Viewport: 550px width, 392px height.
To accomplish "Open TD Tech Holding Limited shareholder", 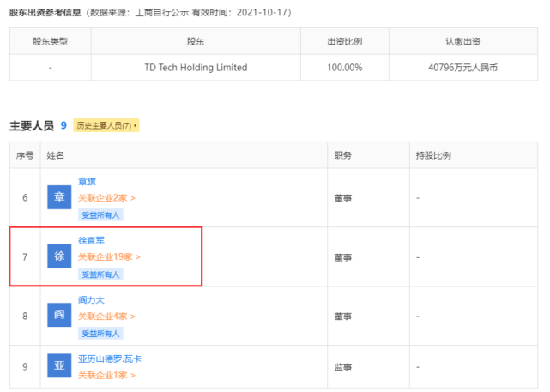I will point(196,67).
